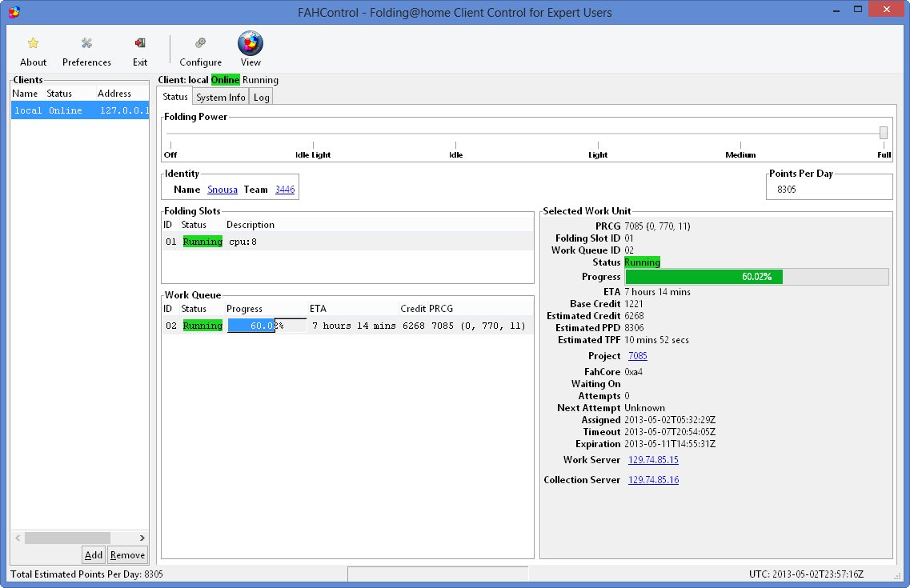Select folding slot 01 cpu:8
Viewport: 910px width, 588px height.
pos(347,242)
